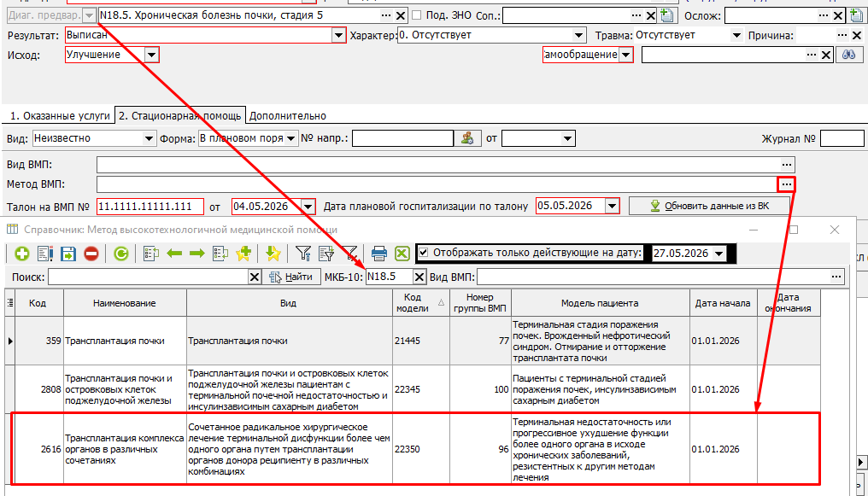Clear the field left of binoculars with X
Screen dimensions: 868x496
[826, 55]
